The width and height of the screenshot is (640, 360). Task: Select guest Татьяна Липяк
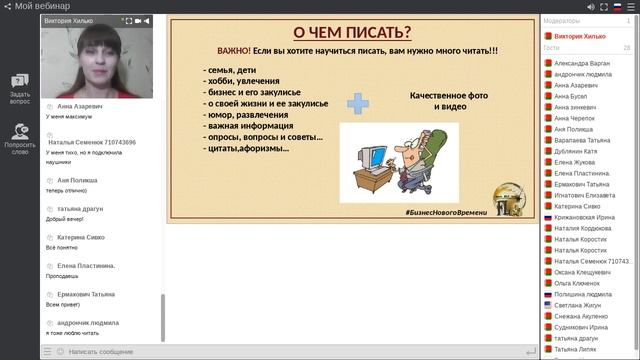[575, 349]
